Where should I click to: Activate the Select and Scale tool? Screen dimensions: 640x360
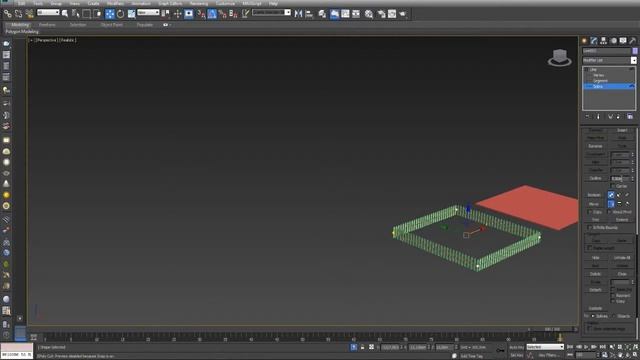pos(131,14)
